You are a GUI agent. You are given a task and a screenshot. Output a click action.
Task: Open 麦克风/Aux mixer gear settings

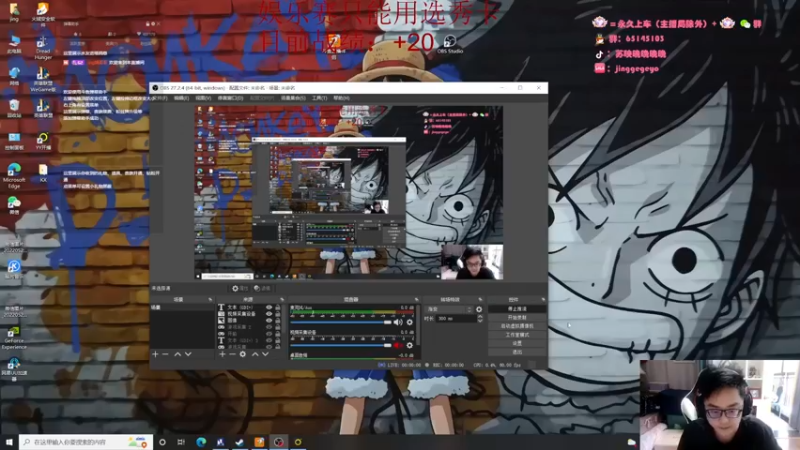click(410, 322)
